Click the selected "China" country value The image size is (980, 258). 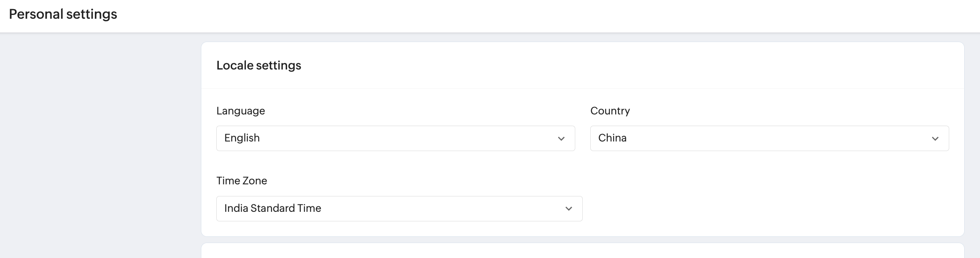[x=612, y=138]
